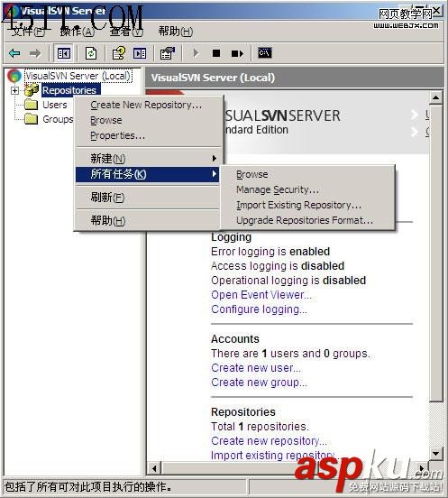Viewport: 448px width, 498px height.
Task: Click the Create new repository... link
Action: click(x=269, y=441)
